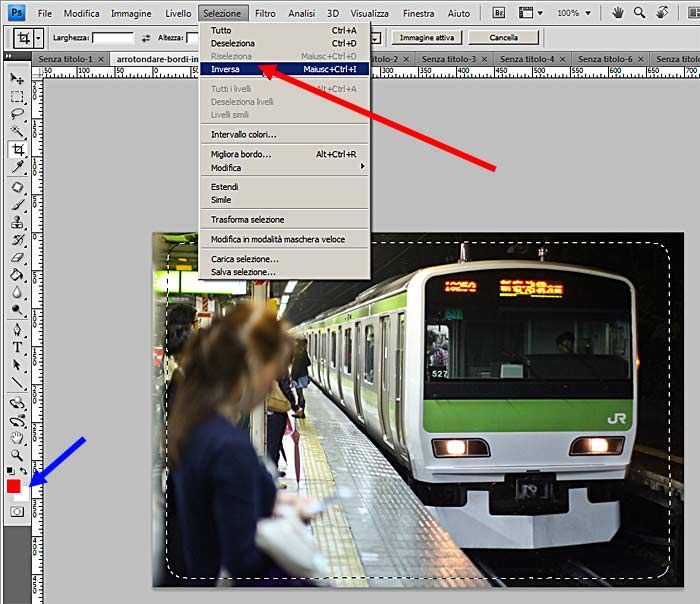700x604 pixels.
Task: Select the Blur tool
Action: pos(17,292)
